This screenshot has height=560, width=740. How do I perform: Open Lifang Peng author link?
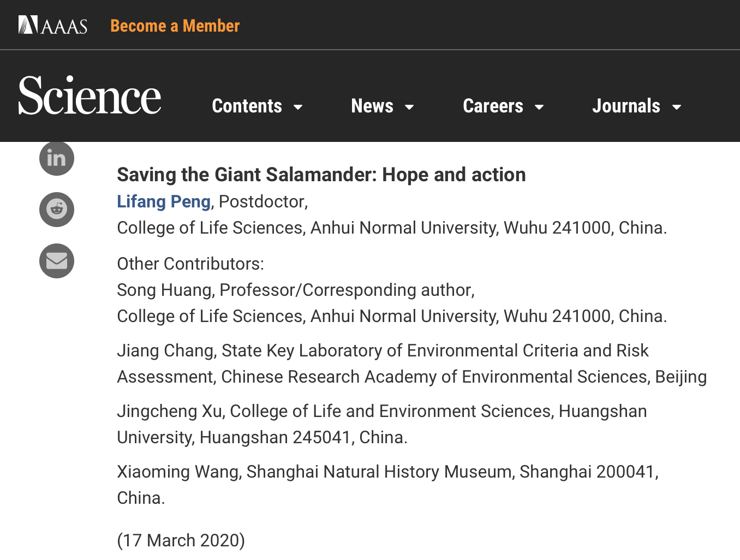[x=164, y=201]
